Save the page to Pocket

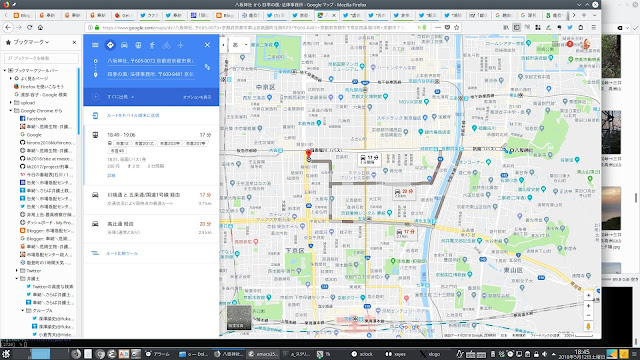tap(447, 27)
